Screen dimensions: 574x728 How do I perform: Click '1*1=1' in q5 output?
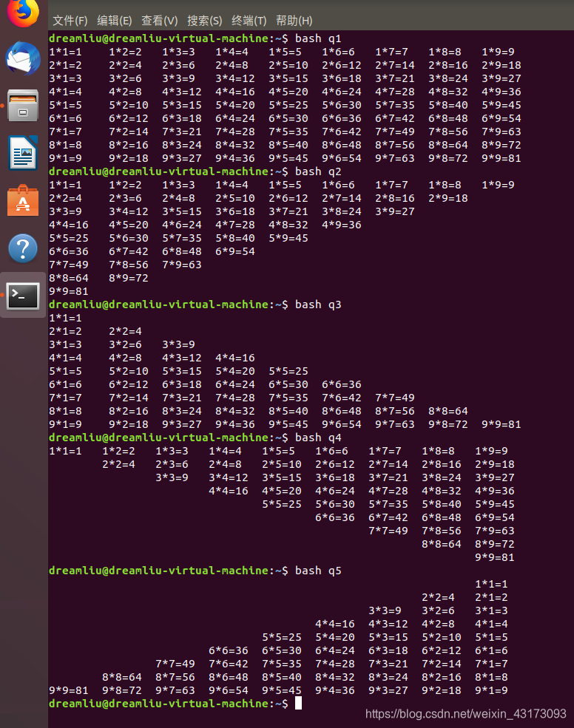coord(491,584)
